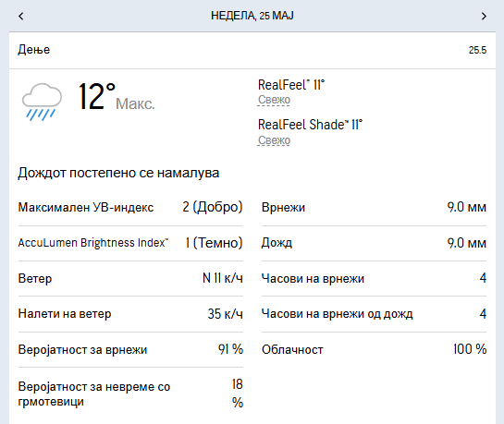The height and width of the screenshot is (424, 504).
Task: Click the Облачност 100% row
Action: [x=374, y=349]
